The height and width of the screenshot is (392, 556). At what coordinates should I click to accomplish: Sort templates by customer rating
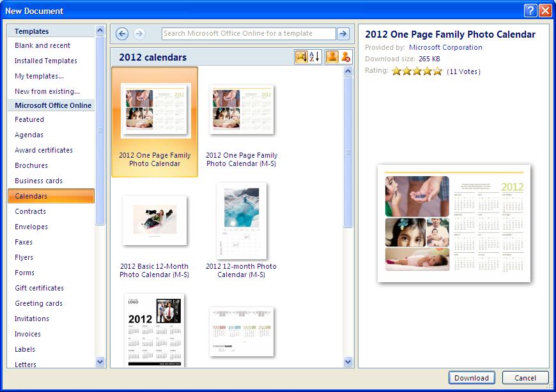(x=301, y=57)
